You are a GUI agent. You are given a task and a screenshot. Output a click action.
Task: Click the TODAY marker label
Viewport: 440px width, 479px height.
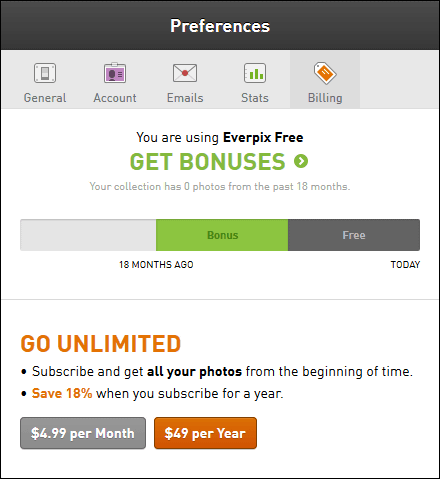[405, 265]
